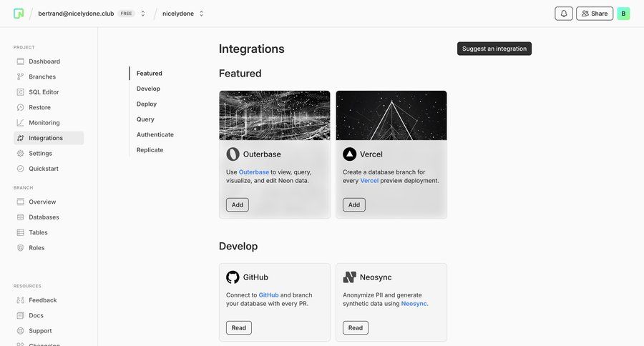Open Roles in the Branch section
The height and width of the screenshot is (346, 644).
pos(49,248)
